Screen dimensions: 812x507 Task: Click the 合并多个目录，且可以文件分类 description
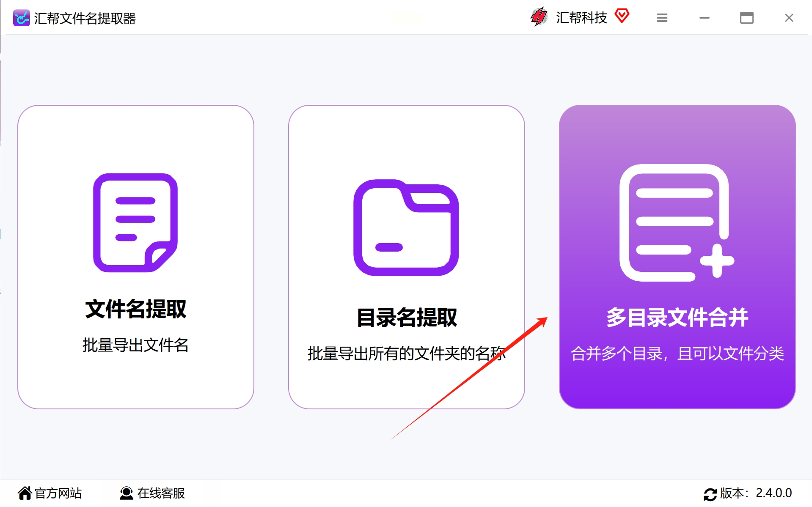(677, 354)
